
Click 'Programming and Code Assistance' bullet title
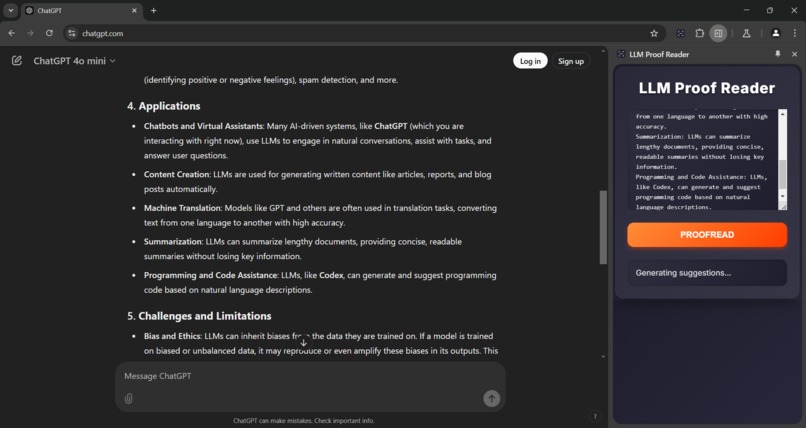(x=210, y=275)
